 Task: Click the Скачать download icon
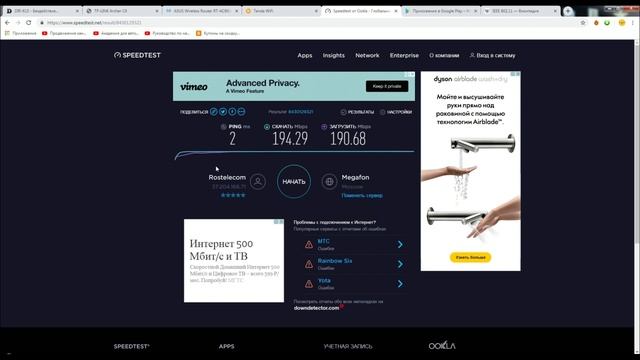267,127
